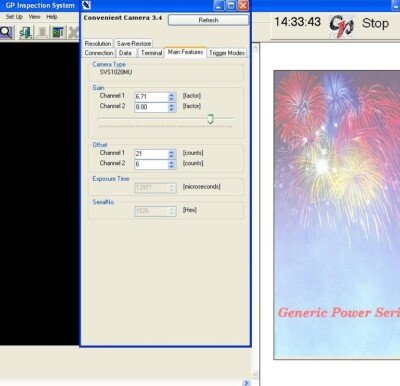This screenshot has height=386, width=400.
Task: Minimize the Convenient Camera window
Action: (219, 5)
